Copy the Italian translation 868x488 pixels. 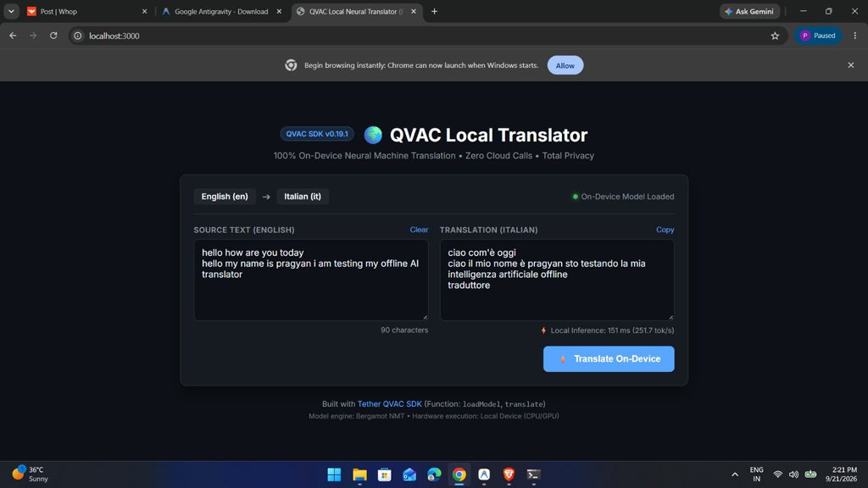click(x=665, y=230)
